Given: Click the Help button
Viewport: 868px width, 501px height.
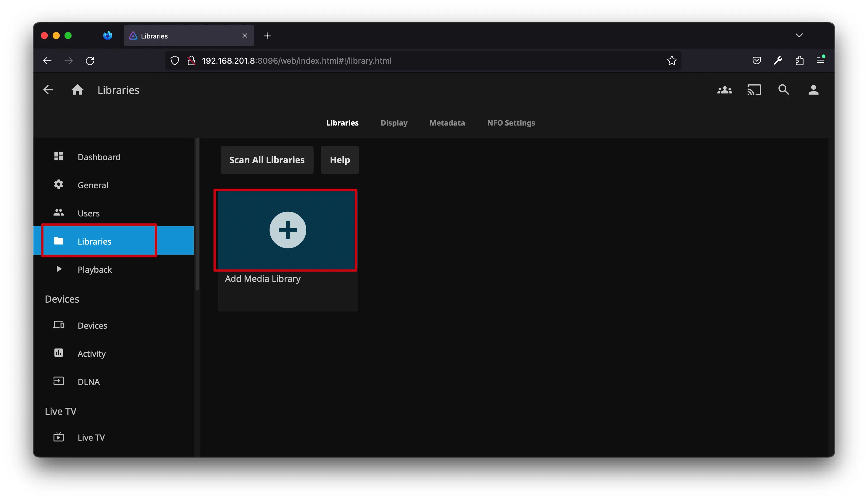Looking at the screenshot, I should coord(340,160).
